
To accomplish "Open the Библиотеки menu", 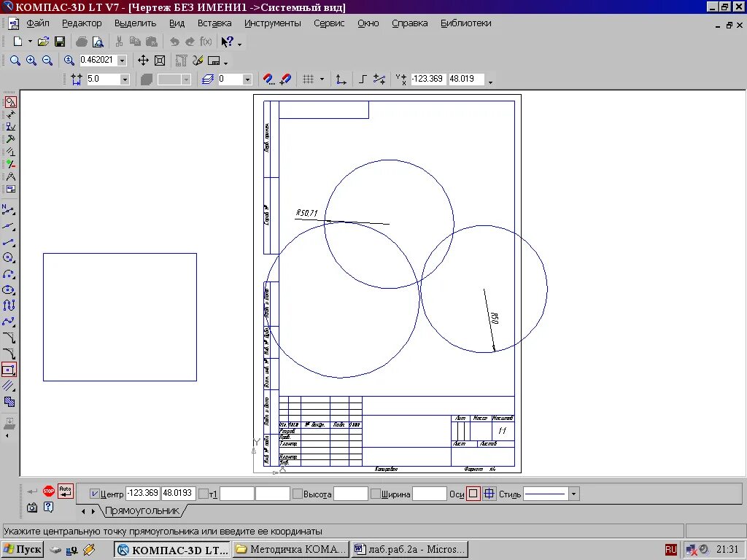I will pos(465,23).
